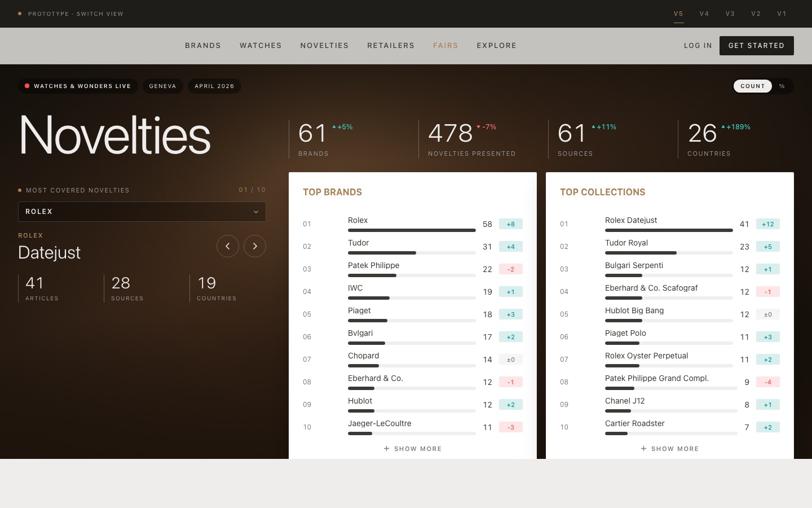Expand Show More under Top Collections
The height and width of the screenshot is (508, 812).
670,449
